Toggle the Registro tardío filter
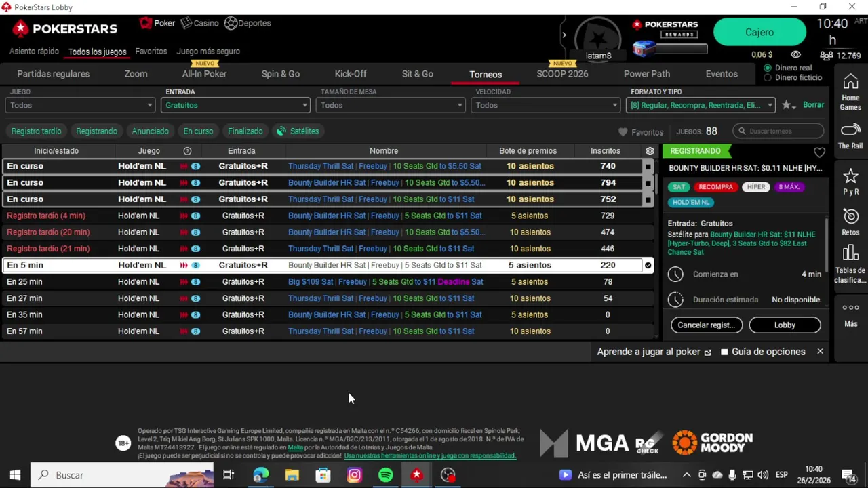This screenshot has height=488, width=868. 36,131
